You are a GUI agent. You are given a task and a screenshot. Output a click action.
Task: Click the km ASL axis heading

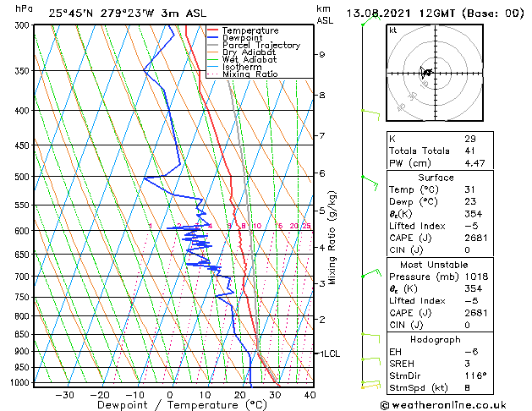325,14
